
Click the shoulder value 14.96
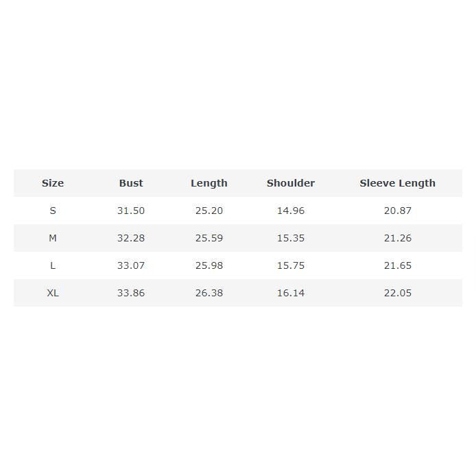click(x=291, y=211)
